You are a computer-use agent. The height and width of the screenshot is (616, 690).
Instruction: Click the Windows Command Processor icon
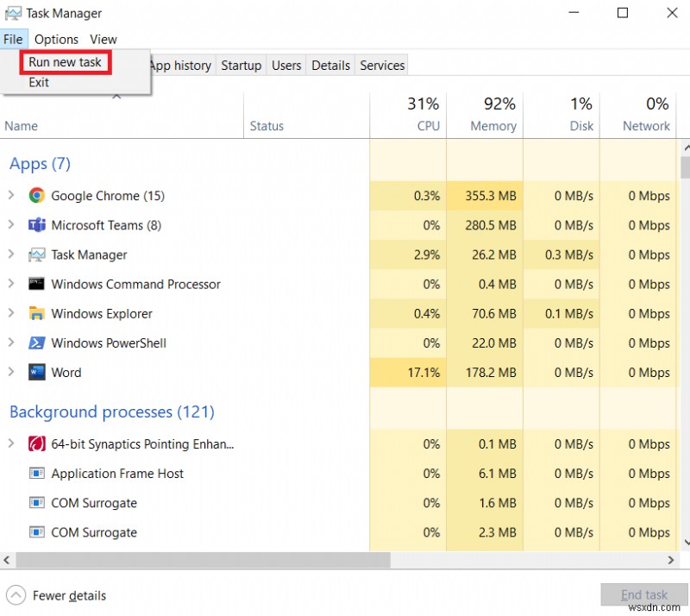coord(37,284)
